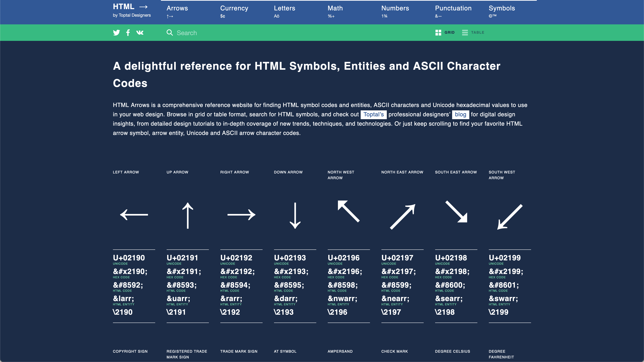
Task: Click the Facebook share icon
Action: [x=128, y=33]
